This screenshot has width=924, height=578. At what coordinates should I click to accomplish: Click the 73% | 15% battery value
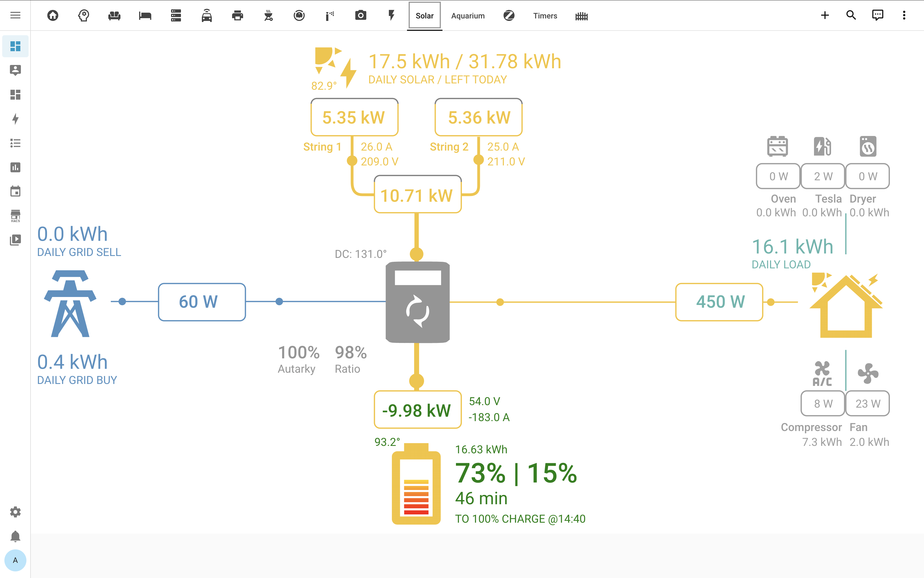pos(516,473)
